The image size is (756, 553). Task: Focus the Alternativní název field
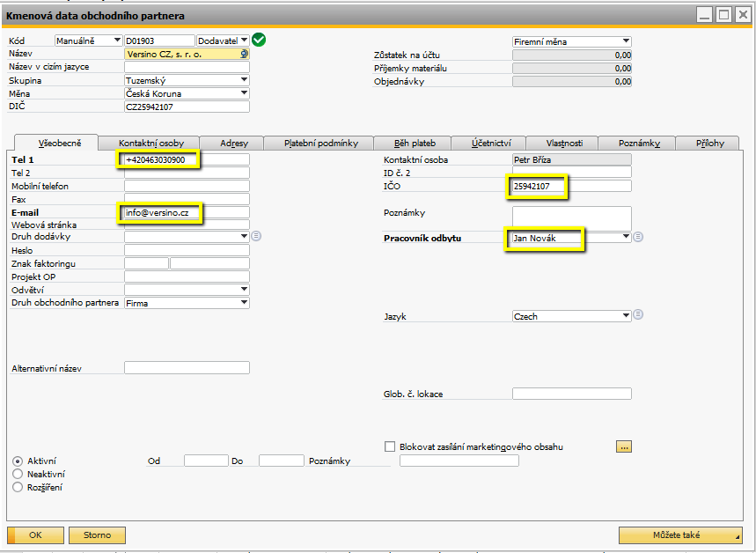[x=187, y=368]
